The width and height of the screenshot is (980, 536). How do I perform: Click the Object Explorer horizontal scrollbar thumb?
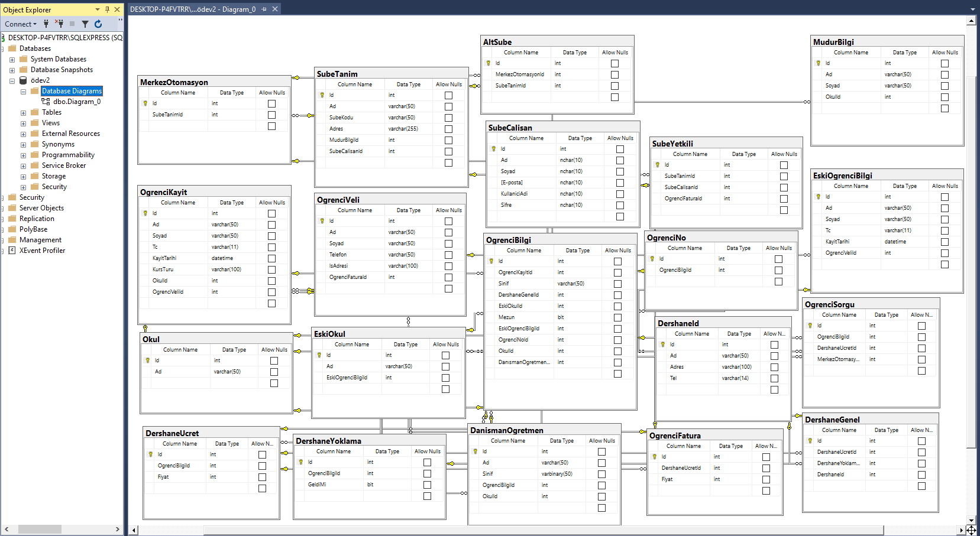40,529
